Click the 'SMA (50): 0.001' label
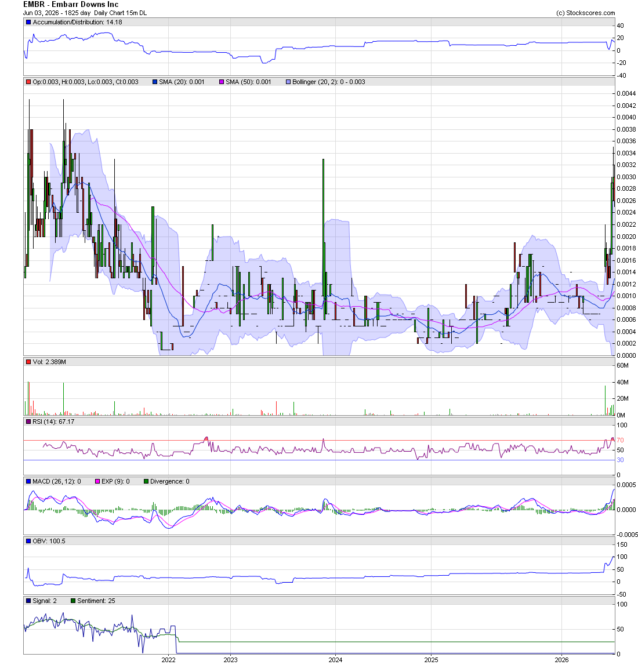The image size is (638, 672). tap(248, 82)
